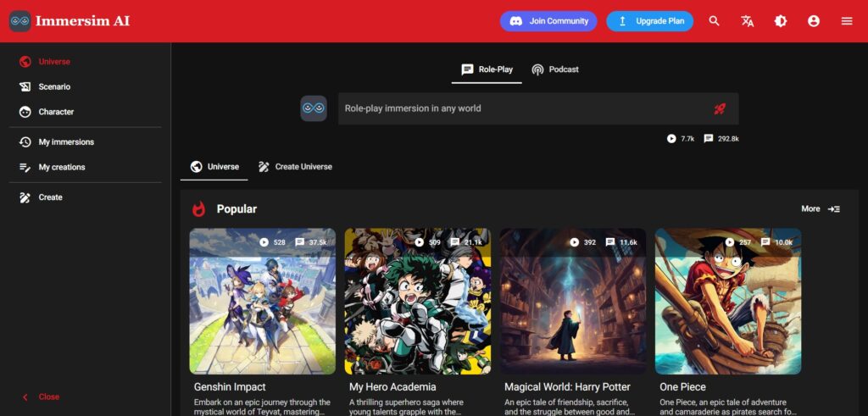Click the One Piece title

coord(682,386)
